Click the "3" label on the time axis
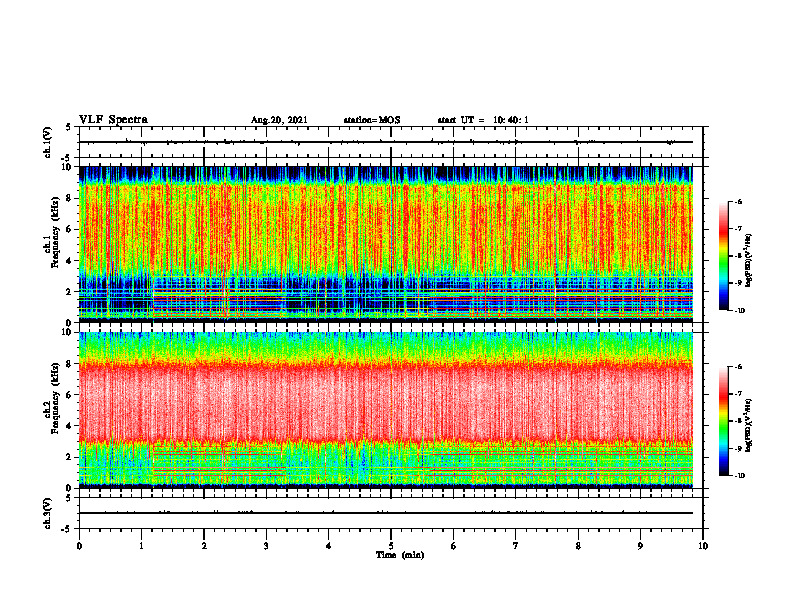The height and width of the screenshot is (612, 792). coord(266,546)
